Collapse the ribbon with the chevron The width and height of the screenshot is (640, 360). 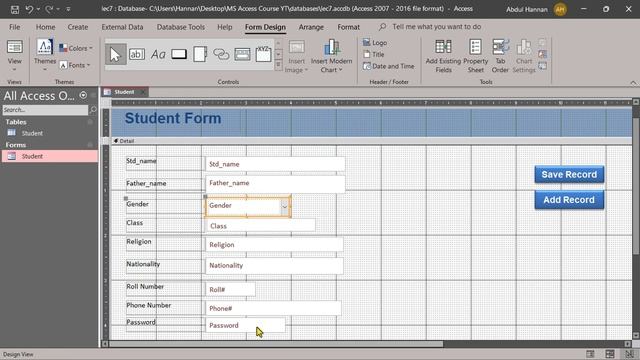pyautogui.click(x=633, y=83)
